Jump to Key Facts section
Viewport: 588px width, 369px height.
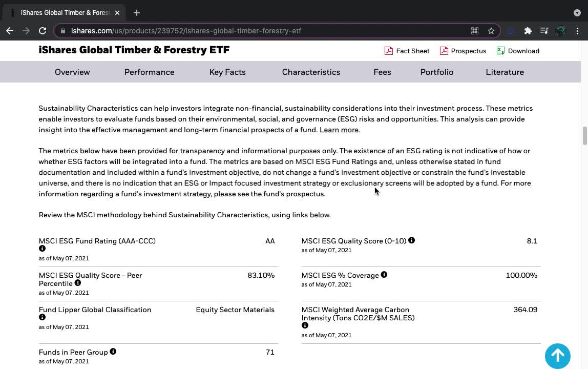227,72
